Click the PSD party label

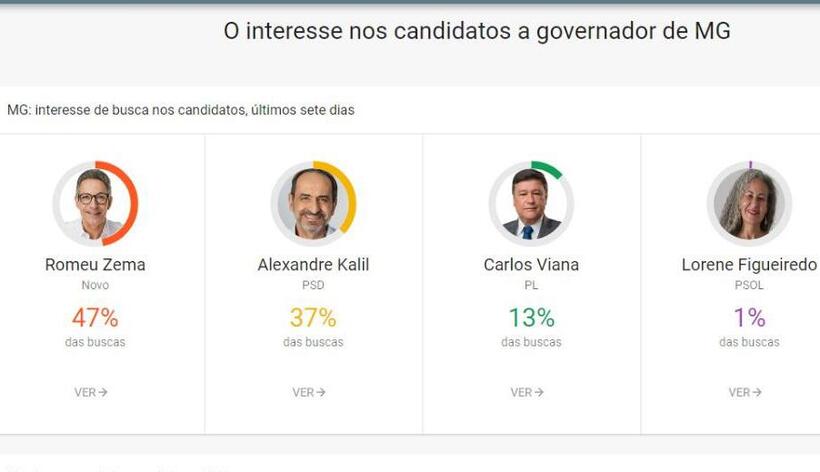313,285
